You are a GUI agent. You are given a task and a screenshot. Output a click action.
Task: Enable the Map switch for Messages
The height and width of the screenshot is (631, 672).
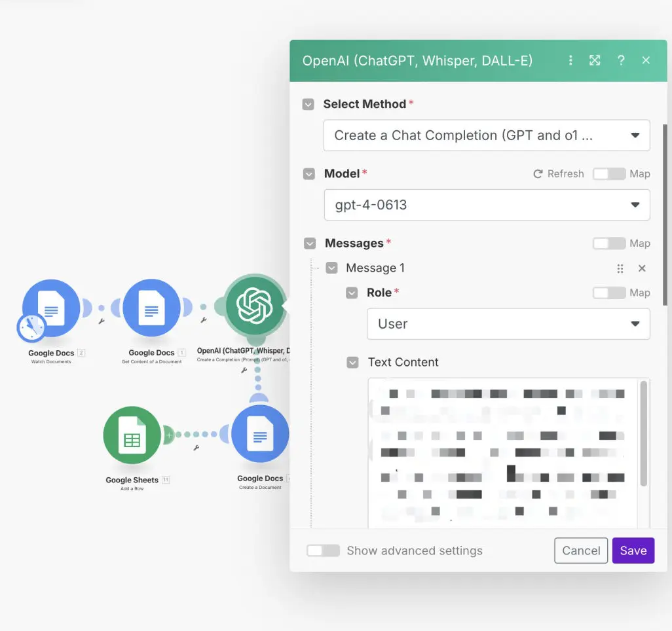(608, 243)
